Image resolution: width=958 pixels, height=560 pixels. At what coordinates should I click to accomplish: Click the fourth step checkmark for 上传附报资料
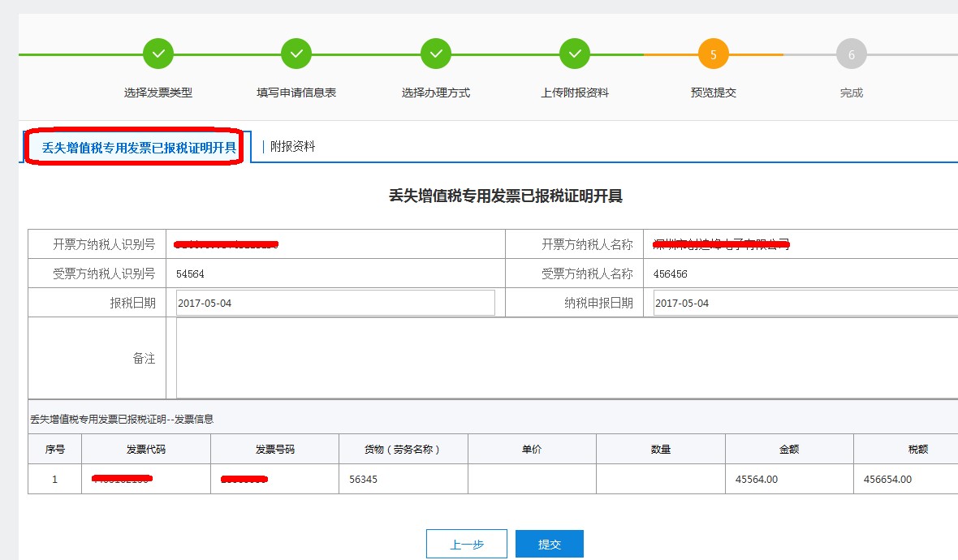[575, 54]
